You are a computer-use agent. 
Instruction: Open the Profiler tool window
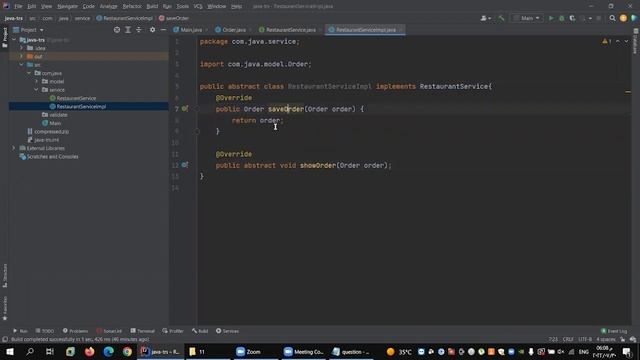pyautogui.click(x=173, y=331)
